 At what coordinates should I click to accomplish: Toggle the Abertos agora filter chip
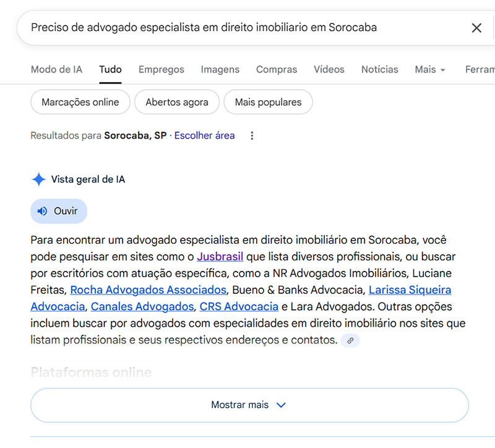point(176,102)
